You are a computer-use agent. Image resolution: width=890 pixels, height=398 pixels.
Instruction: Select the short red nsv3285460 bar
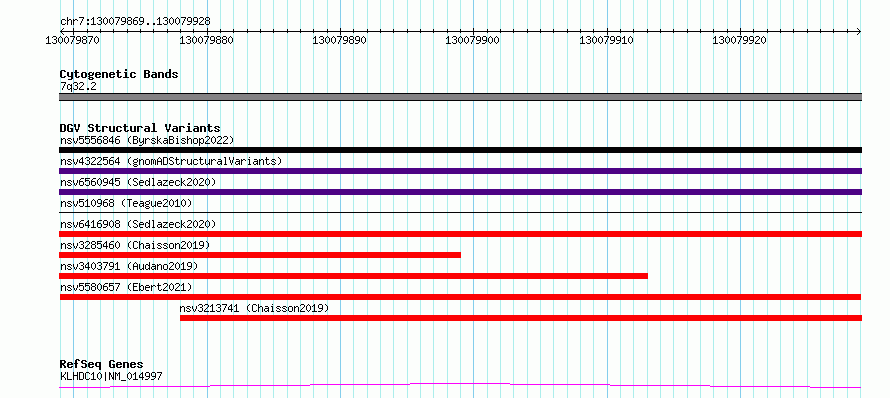click(260, 255)
